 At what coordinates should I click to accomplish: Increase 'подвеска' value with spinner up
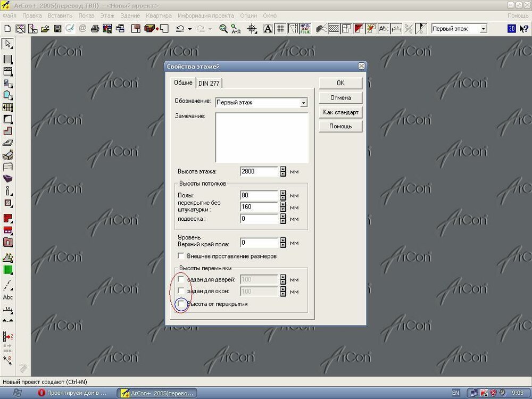(283, 217)
